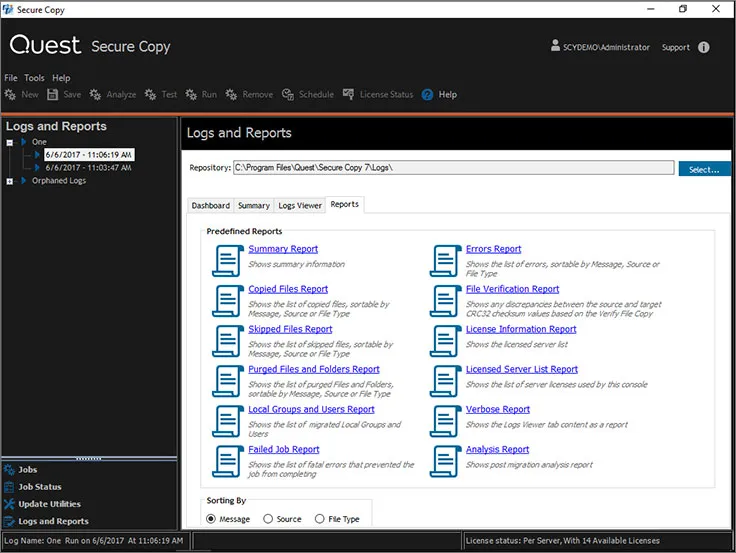Click the Log Name status bar entry
The height and width of the screenshot is (553, 736).
[x=93, y=541]
